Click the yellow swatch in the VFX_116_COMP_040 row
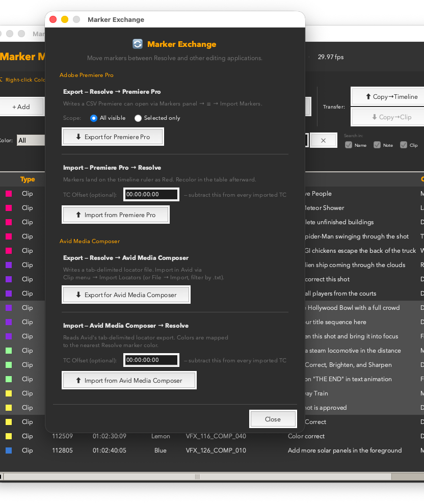Viewport: 424px width, 504px height. [x=9, y=436]
